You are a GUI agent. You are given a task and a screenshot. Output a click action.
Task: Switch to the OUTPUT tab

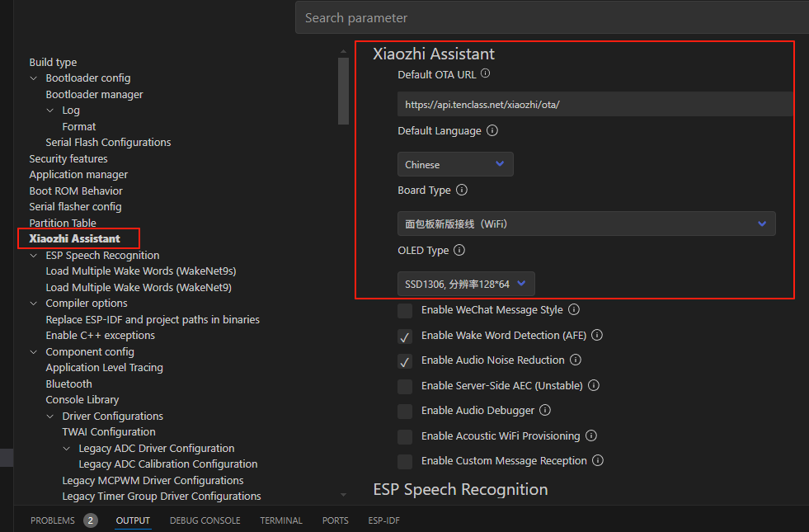click(133, 520)
